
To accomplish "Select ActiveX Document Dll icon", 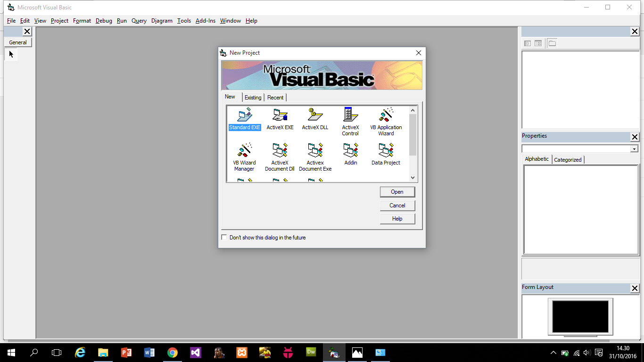I will click(280, 157).
